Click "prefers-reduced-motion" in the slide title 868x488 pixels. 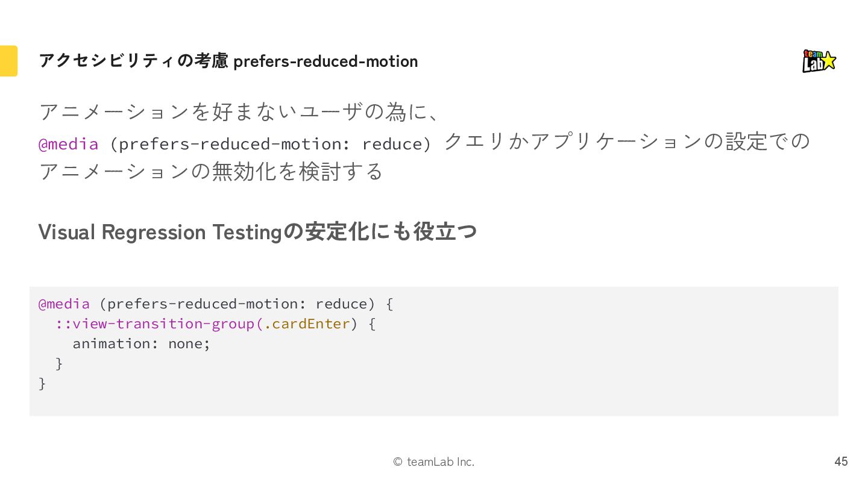[x=325, y=61]
